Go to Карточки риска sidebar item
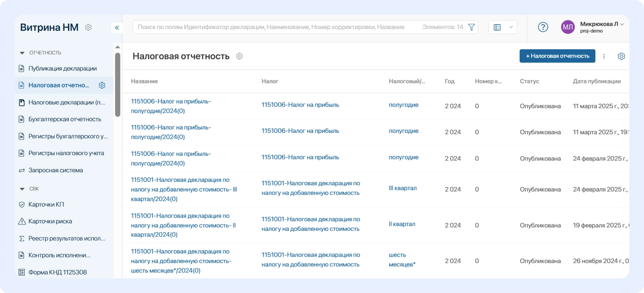644x293 pixels. point(50,221)
